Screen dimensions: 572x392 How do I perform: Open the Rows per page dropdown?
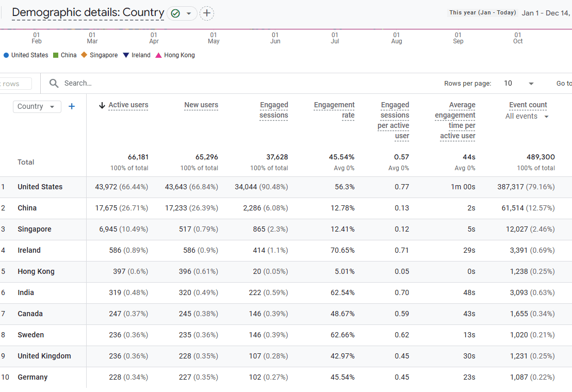click(519, 84)
